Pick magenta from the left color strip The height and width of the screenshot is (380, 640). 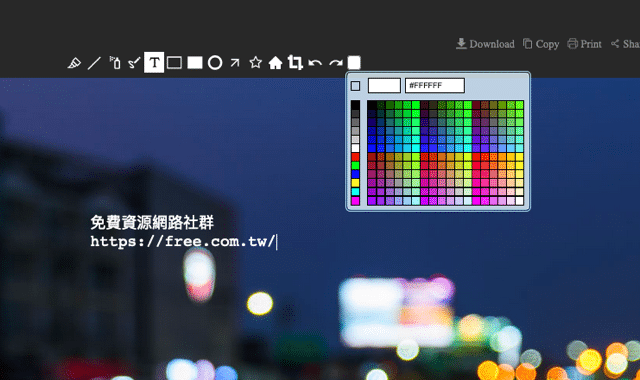356,200
